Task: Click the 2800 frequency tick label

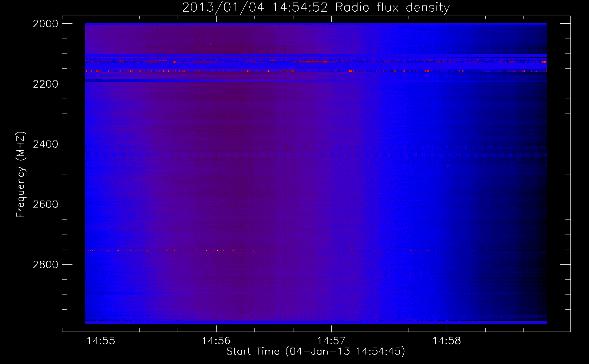Action: [46, 264]
